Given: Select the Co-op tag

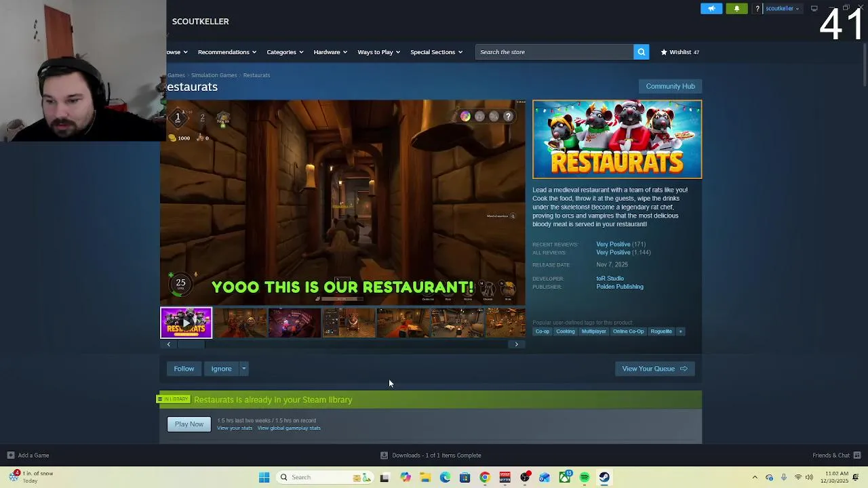Looking at the screenshot, I should 542,331.
